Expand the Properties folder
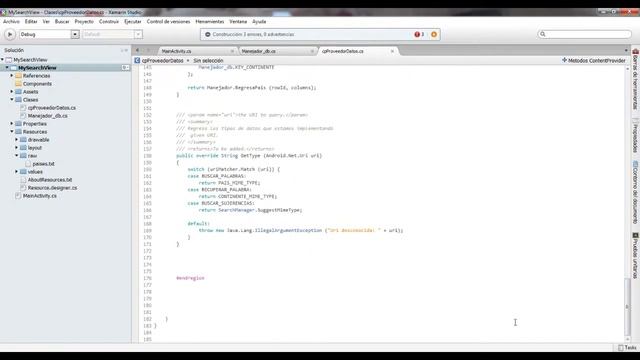Image resolution: width=640 pixels, height=360 pixels. pyautogui.click(x=12, y=124)
